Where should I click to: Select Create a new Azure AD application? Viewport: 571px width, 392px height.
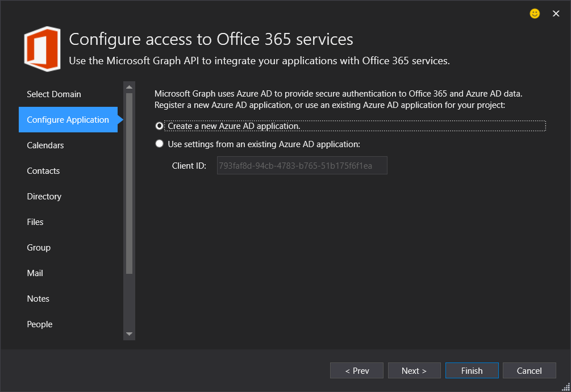pyautogui.click(x=160, y=126)
